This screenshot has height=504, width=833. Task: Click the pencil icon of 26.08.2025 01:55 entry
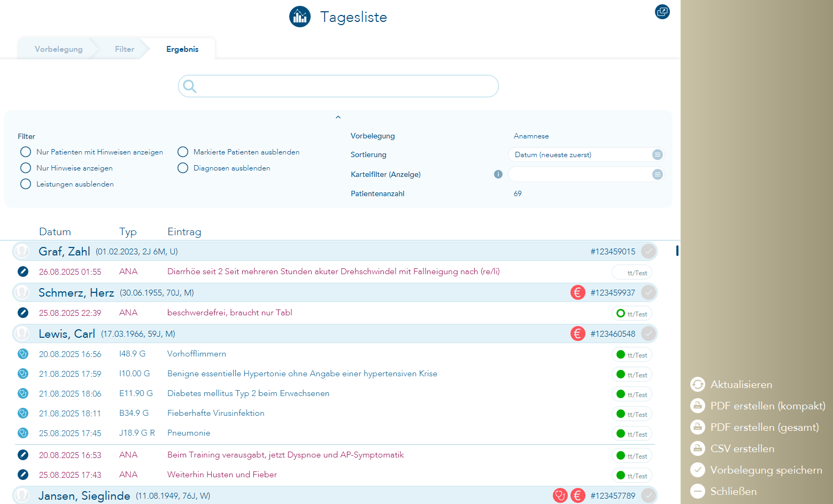[x=23, y=272]
